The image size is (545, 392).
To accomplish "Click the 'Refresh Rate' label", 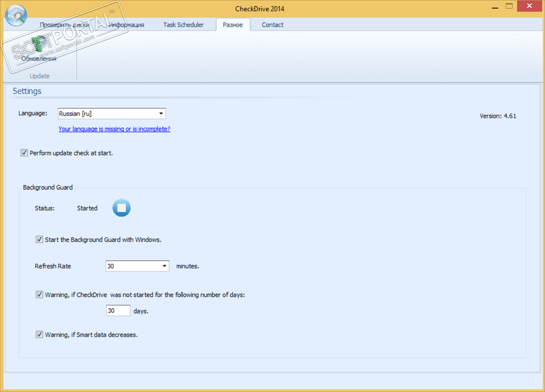I will [53, 266].
